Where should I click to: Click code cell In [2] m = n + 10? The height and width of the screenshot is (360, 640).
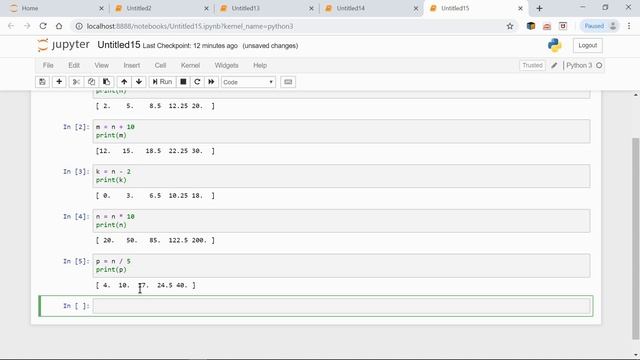[341, 131]
